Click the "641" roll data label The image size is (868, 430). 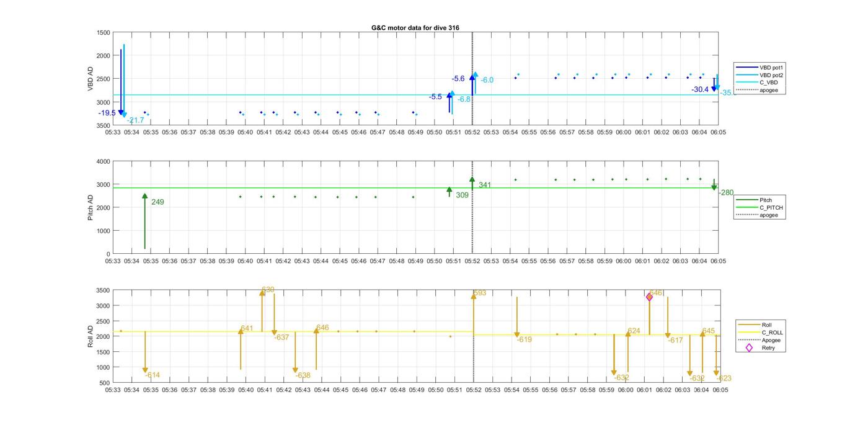247,328
